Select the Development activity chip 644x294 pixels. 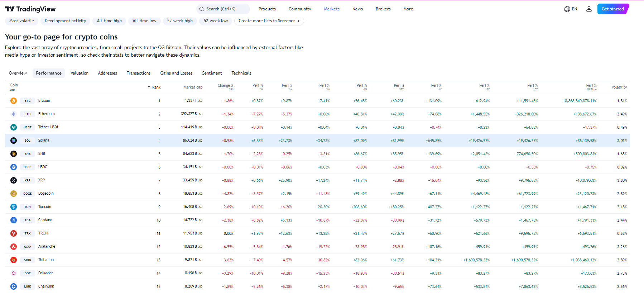click(x=66, y=21)
